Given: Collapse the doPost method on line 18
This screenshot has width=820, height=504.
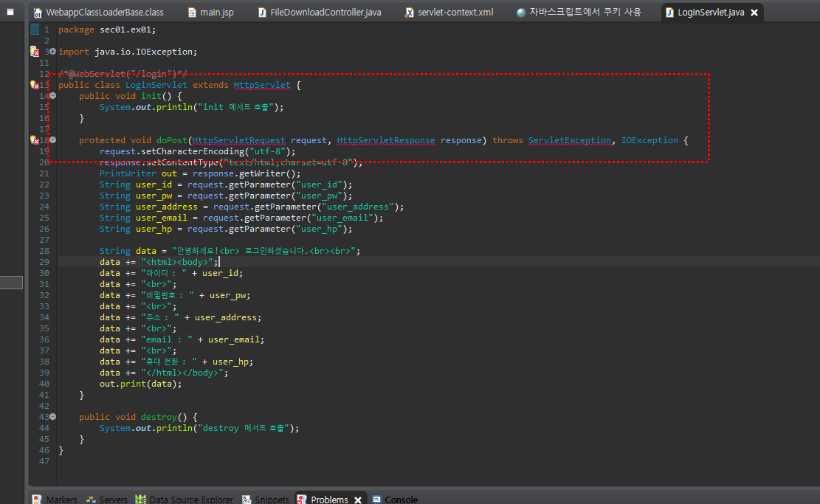Looking at the screenshot, I should click(x=53, y=140).
